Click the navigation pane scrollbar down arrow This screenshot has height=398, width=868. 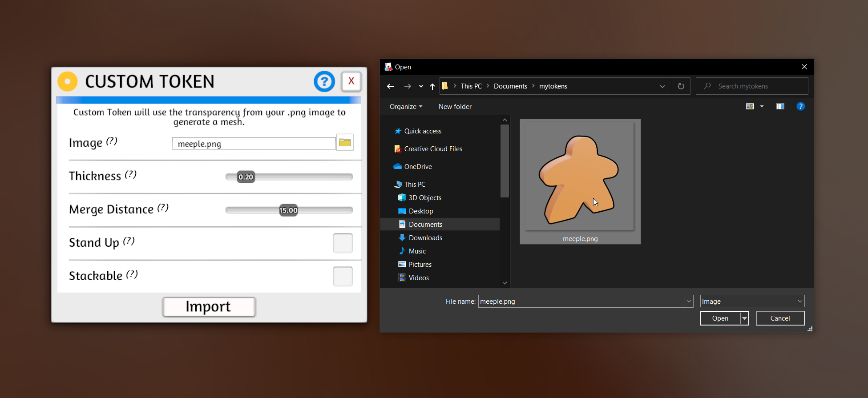505,283
